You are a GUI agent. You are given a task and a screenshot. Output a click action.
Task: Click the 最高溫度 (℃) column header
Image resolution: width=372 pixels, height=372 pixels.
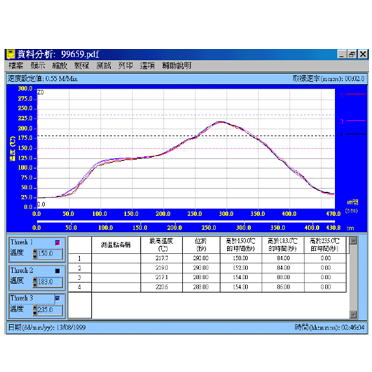click(x=162, y=245)
